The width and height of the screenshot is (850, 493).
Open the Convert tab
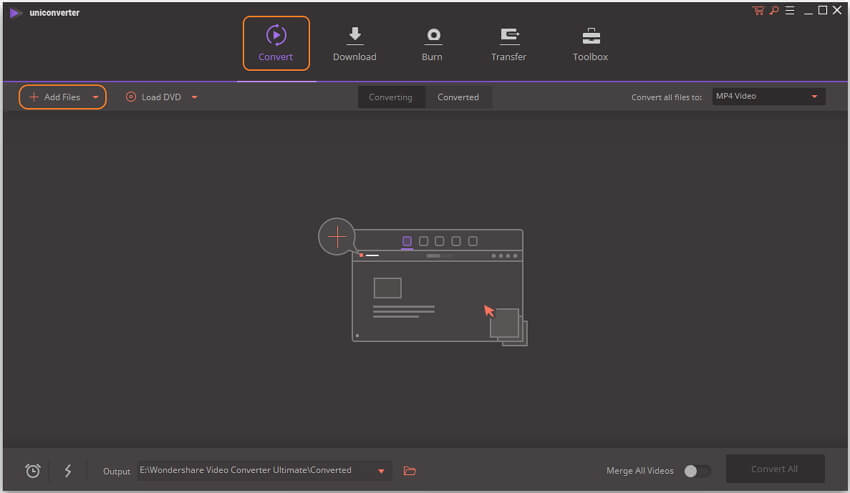tap(276, 43)
